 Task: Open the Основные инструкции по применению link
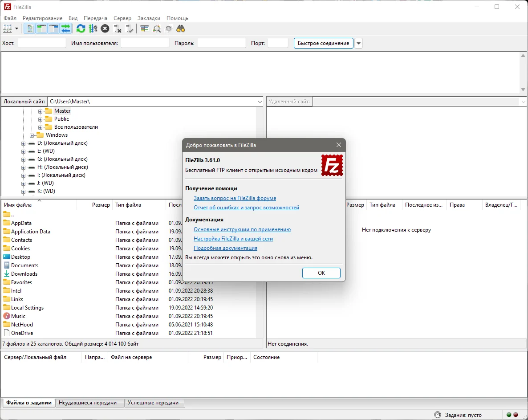pyautogui.click(x=242, y=229)
